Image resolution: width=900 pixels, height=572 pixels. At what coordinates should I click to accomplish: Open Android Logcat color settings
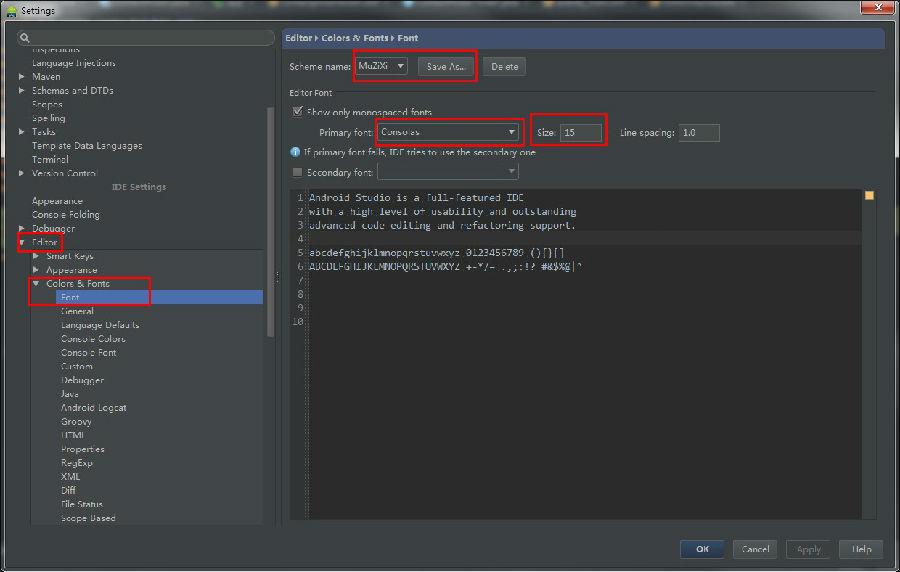tap(93, 408)
